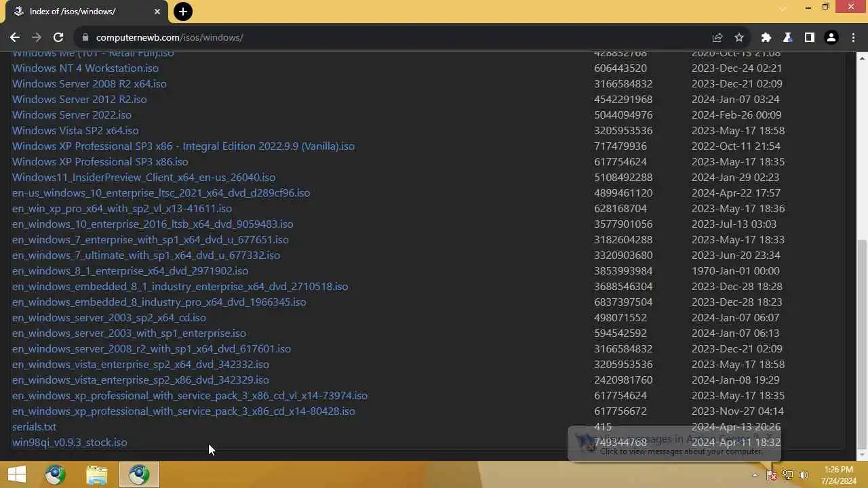Download Windows Vista SP2 x64.iso
Screen dimensions: 868x488
pos(75,130)
